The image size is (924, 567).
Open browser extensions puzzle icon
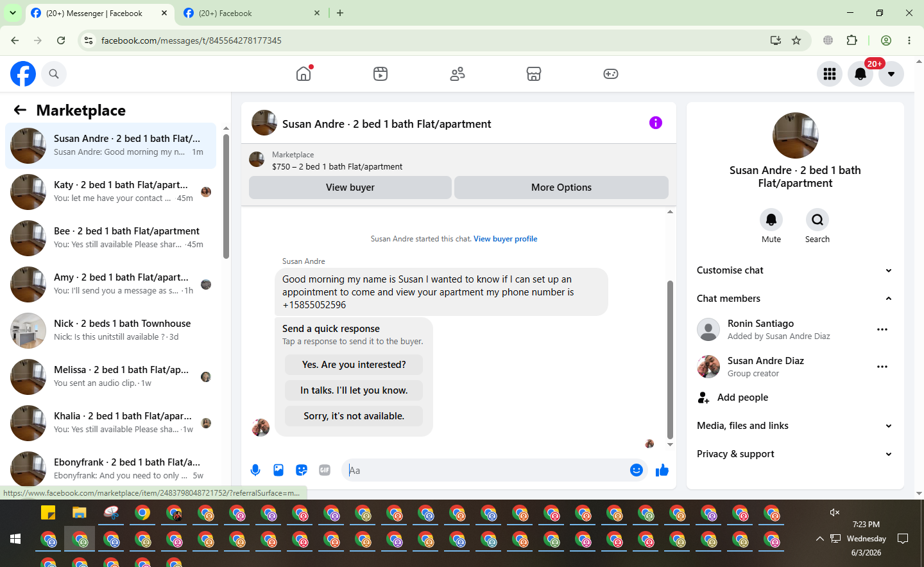tap(852, 40)
